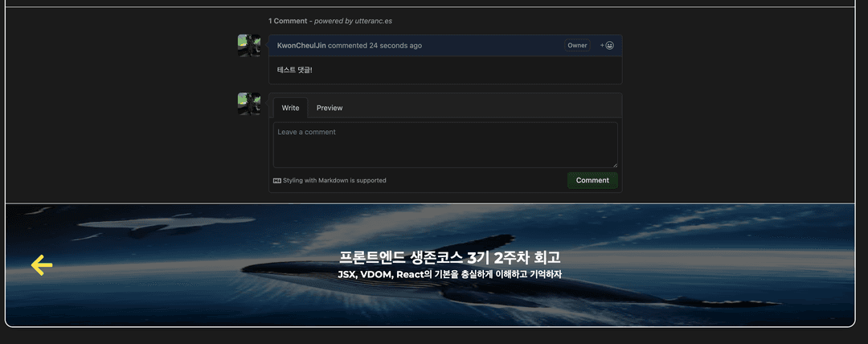The width and height of the screenshot is (868, 344).
Task: Open the 프론트엔드 생존코스 3기 2주차 회고 post title
Action: [x=449, y=258]
